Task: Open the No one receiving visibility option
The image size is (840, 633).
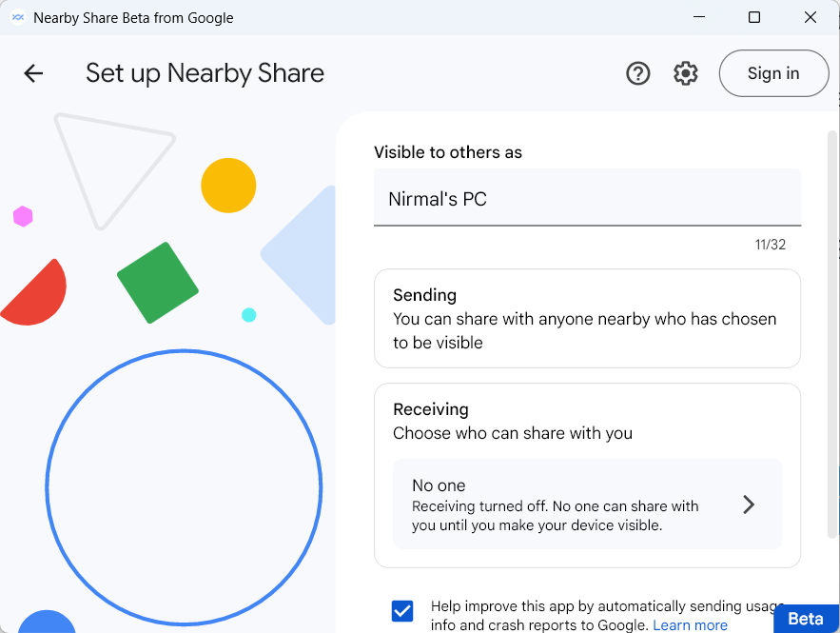Action: 587,504
